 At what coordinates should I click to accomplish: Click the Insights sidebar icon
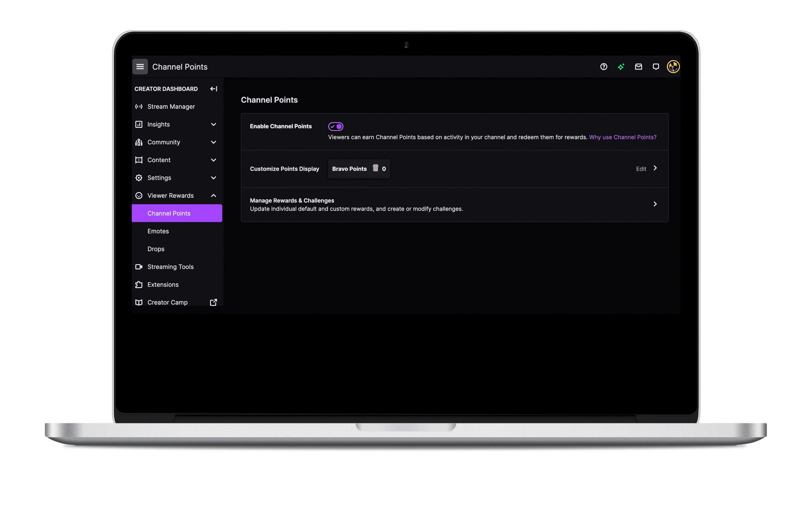[139, 124]
